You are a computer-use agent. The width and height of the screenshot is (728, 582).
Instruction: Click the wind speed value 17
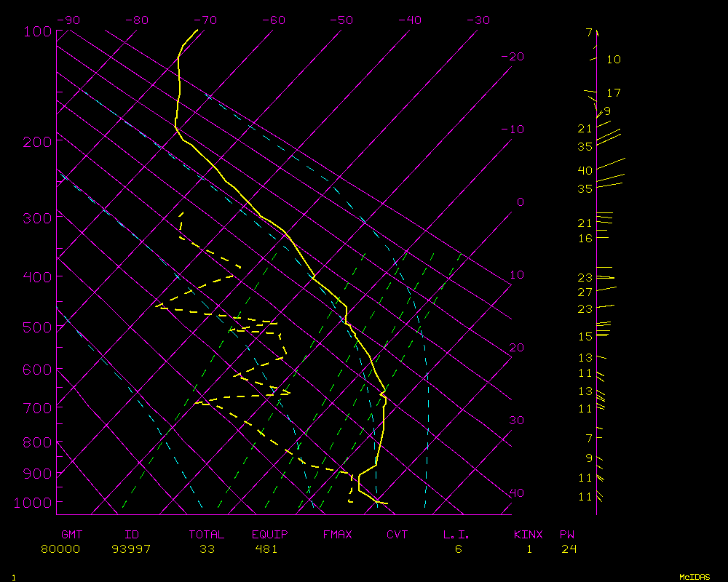click(614, 93)
